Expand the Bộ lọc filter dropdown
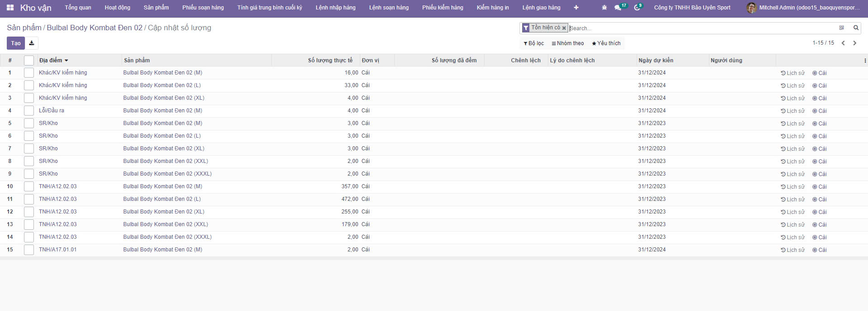The width and height of the screenshot is (868, 311). [534, 43]
